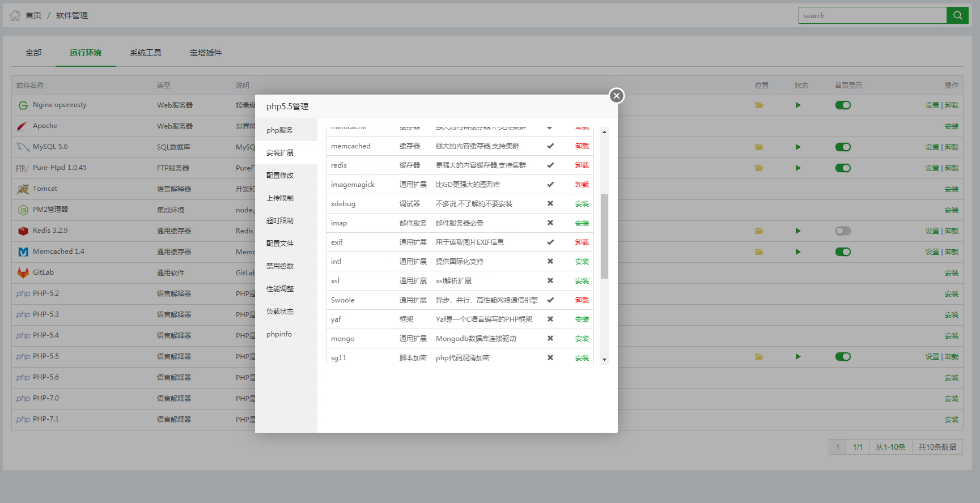Click the home icon in breadcrumb
The image size is (980, 503).
pyautogui.click(x=15, y=15)
